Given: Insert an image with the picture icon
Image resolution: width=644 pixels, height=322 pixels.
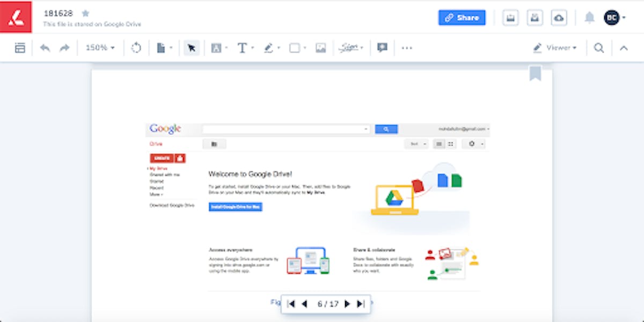Looking at the screenshot, I should click(321, 48).
